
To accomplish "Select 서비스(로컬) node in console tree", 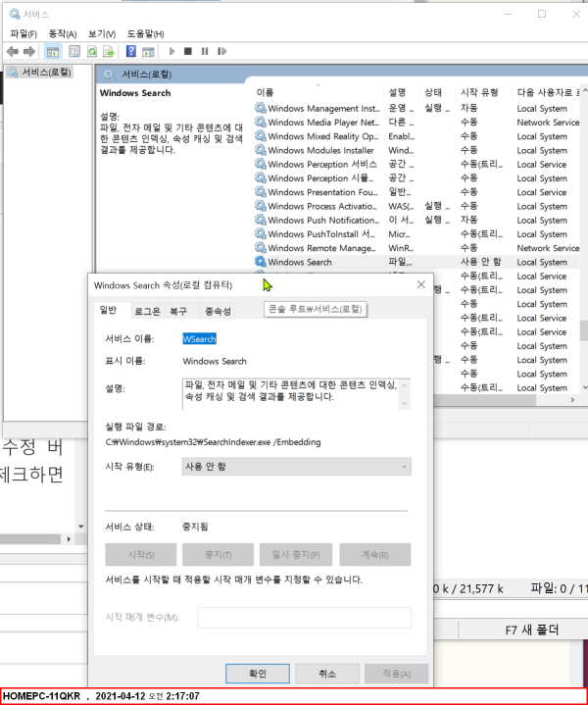I will click(x=46, y=72).
